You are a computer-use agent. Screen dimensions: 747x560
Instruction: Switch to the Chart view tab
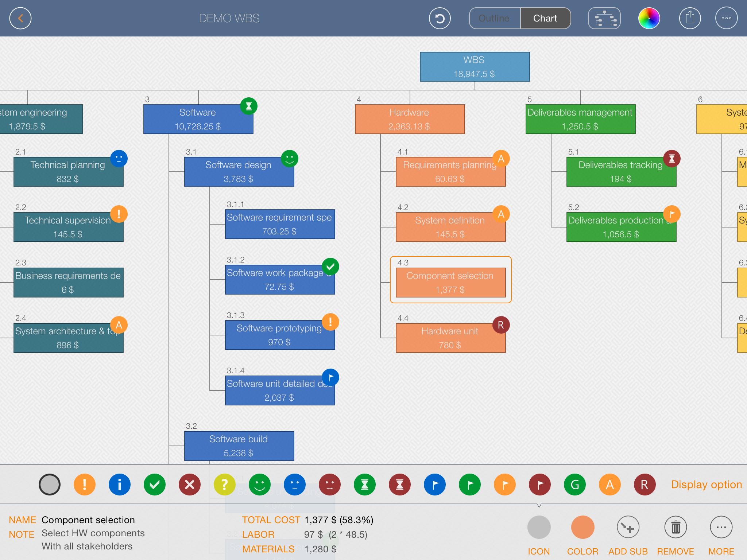(x=545, y=18)
